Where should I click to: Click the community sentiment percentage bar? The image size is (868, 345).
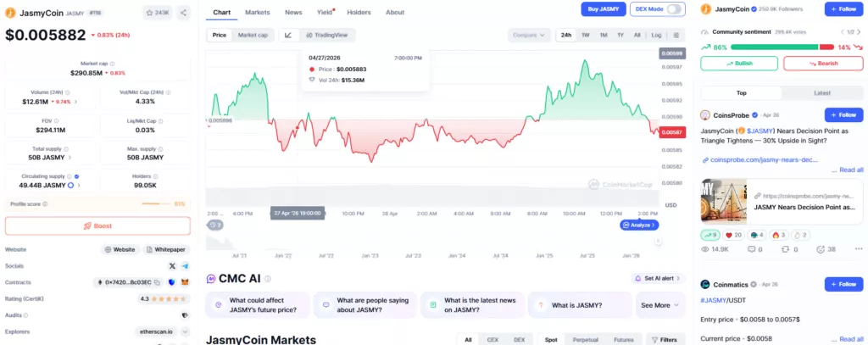tap(782, 47)
